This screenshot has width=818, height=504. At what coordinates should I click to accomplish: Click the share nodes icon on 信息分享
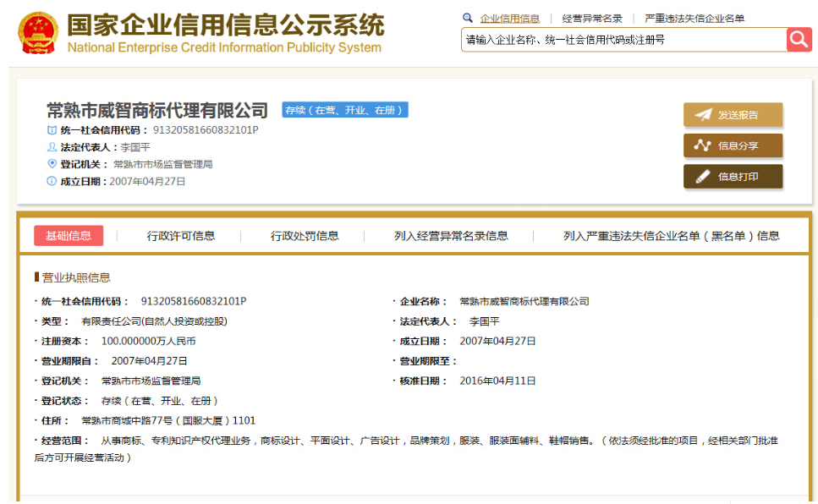[702, 145]
